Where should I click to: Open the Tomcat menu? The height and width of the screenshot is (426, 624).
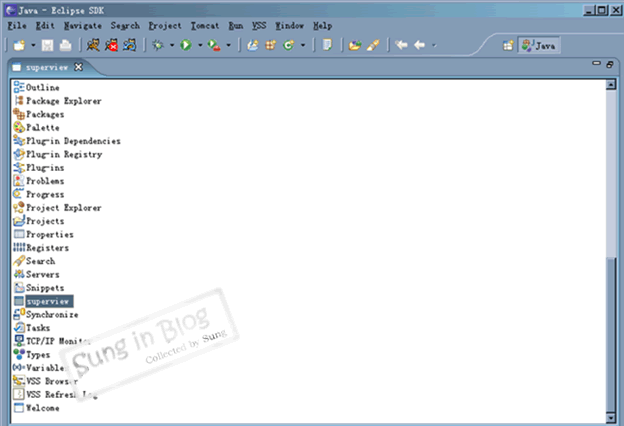pyautogui.click(x=205, y=26)
